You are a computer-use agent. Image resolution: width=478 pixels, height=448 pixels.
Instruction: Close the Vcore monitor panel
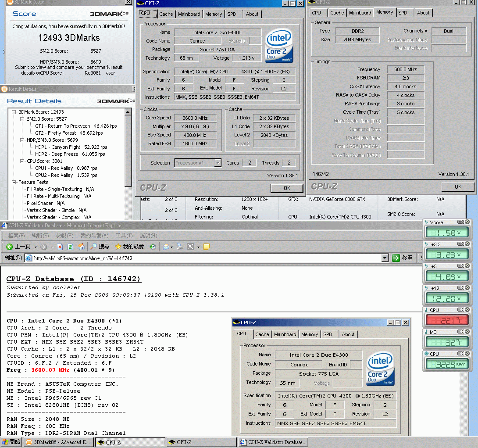(x=467, y=222)
